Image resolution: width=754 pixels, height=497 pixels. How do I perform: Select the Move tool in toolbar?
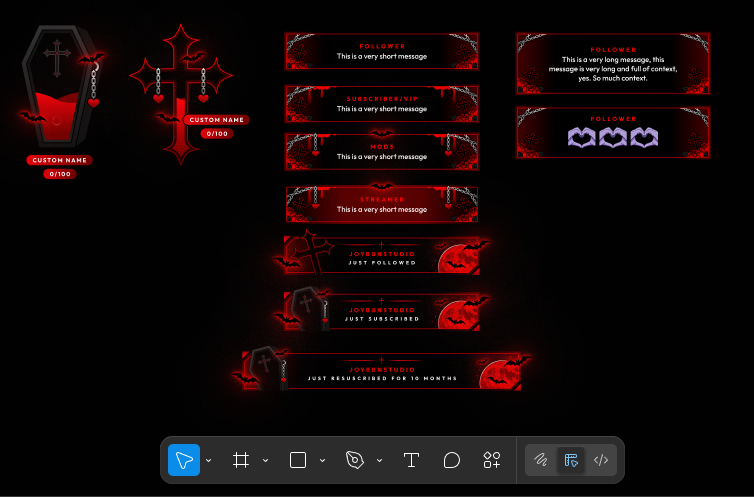184,460
